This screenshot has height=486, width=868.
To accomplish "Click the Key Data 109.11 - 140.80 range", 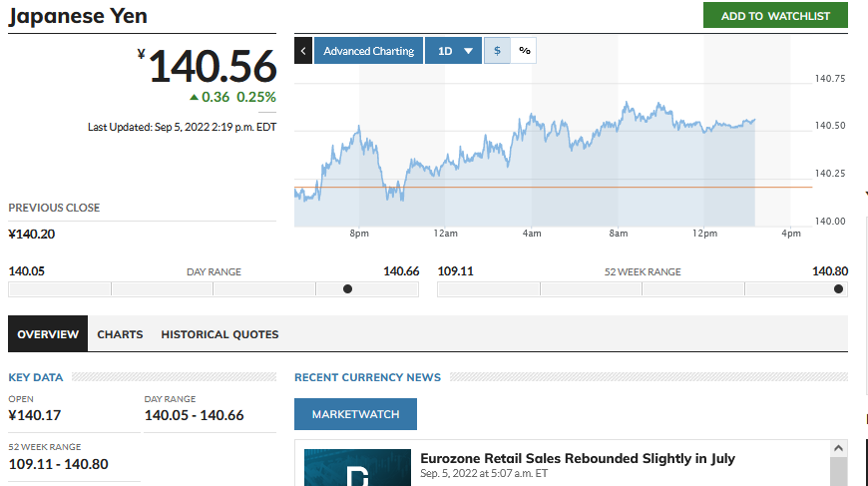I will 58,464.
